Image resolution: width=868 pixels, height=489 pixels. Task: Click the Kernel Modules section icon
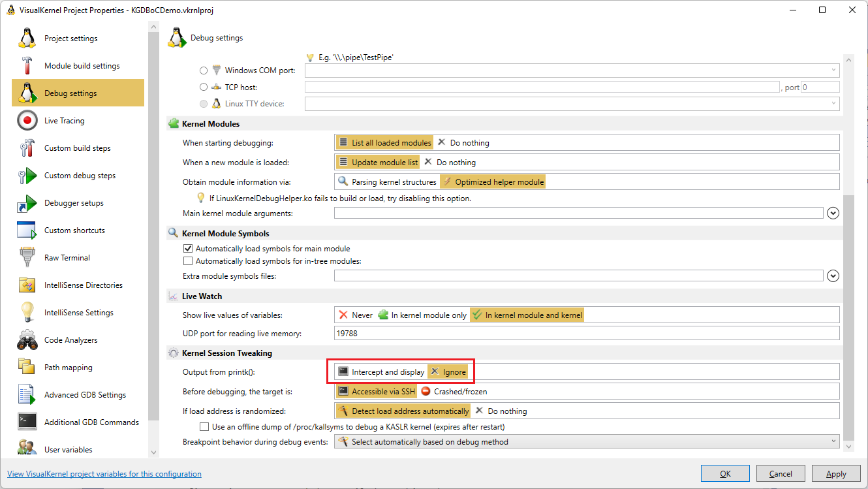[174, 123]
